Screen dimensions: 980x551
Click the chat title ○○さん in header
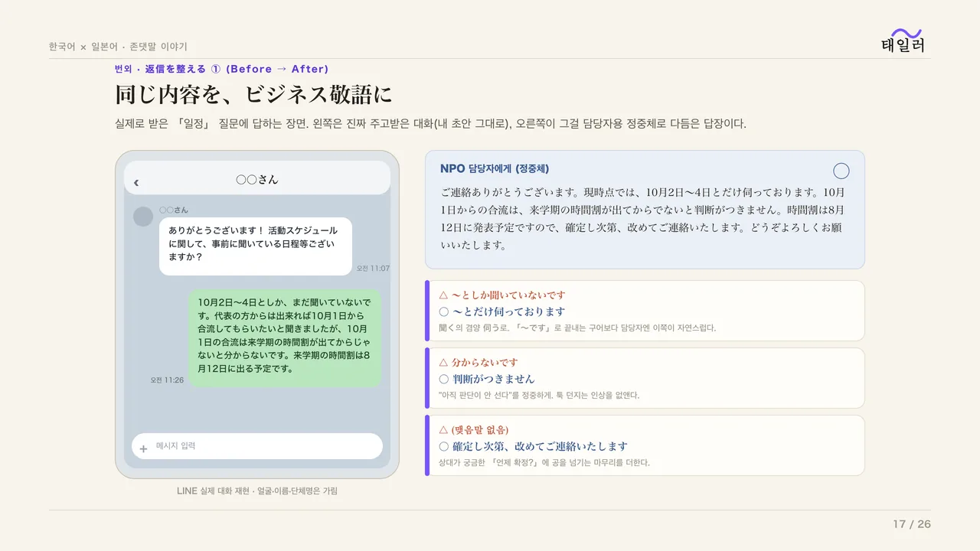coord(257,180)
